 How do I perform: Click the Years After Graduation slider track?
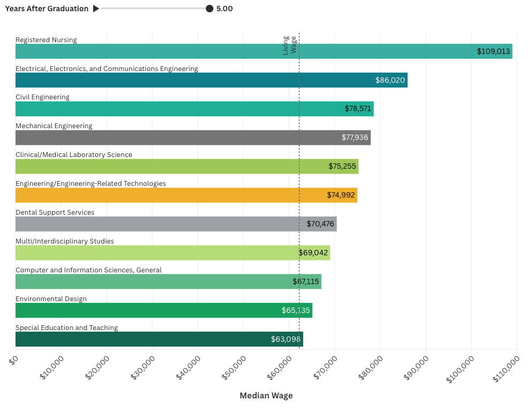pos(156,9)
